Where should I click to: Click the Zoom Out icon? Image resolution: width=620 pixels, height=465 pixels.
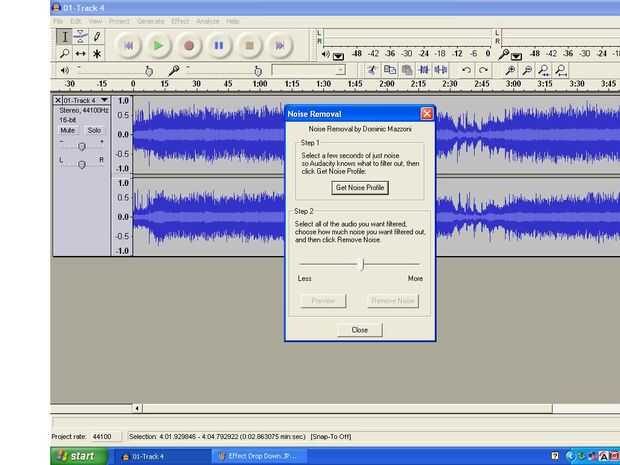coord(527,70)
